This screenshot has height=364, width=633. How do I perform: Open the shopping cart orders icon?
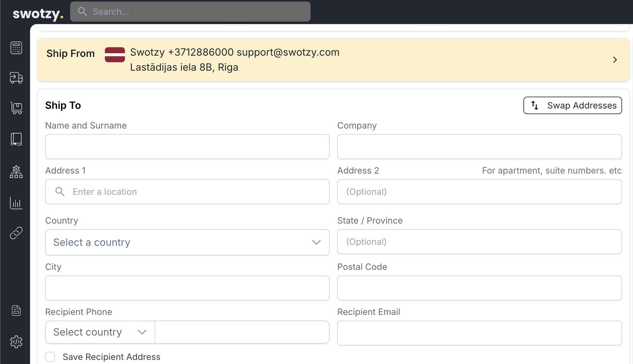point(16,108)
